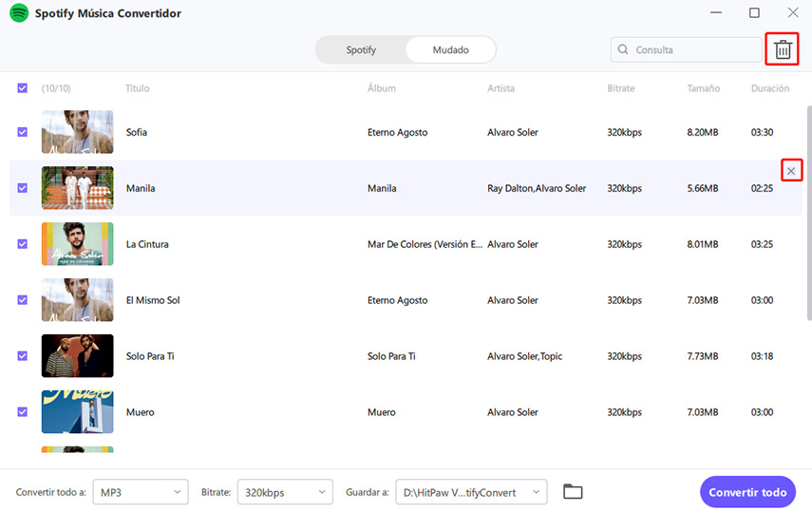Uncheck the La Cintura track checkbox
812x511 pixels.
pos(22,244)
